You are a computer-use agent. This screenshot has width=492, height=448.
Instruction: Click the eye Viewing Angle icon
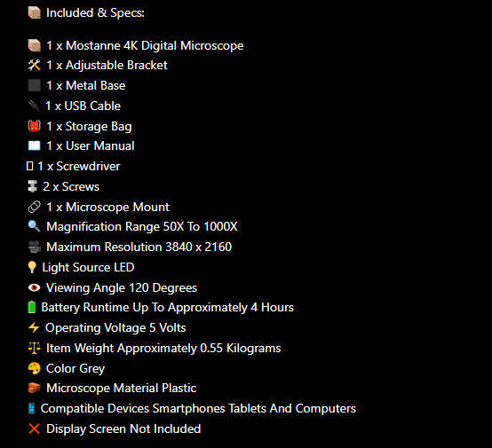click(x=35, y=287)
